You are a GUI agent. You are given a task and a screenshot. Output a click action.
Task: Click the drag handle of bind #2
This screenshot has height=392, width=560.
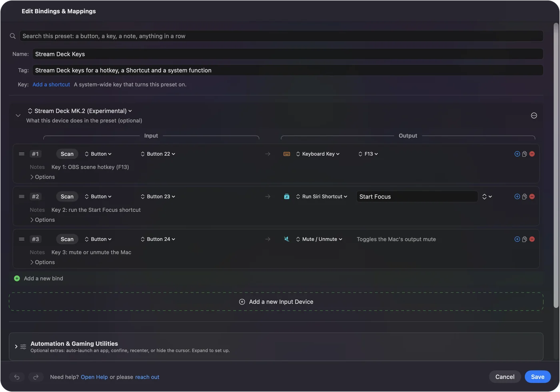click(x=22, y=197)
